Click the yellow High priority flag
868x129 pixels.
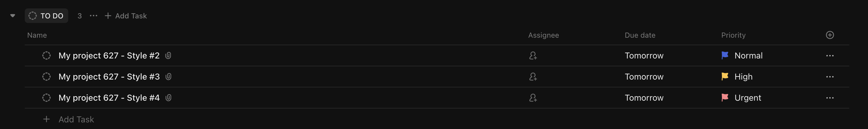(x=725, y=77)
